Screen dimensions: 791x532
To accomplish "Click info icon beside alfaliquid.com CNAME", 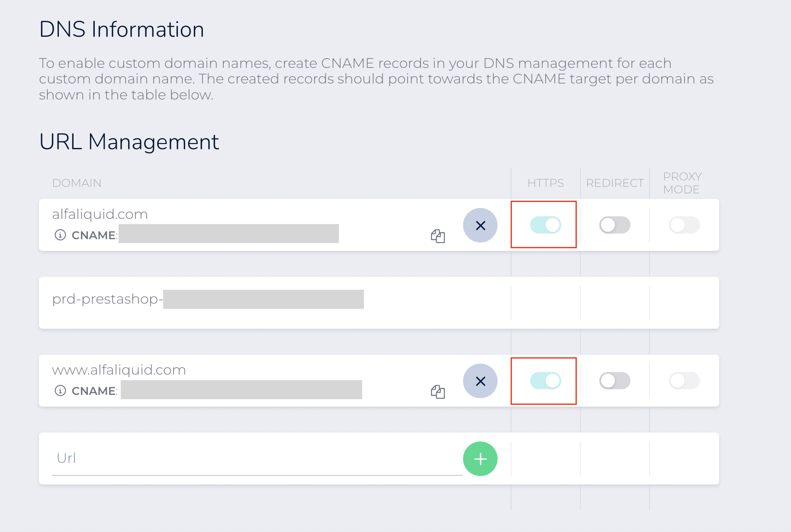I will pyautogui.click(x=60, y=235).
